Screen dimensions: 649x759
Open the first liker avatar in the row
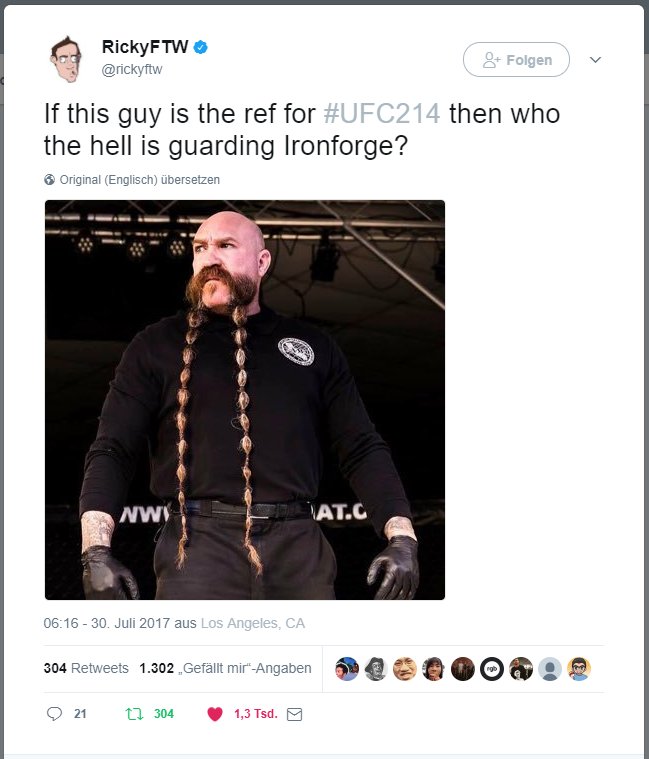click(347, 669)
